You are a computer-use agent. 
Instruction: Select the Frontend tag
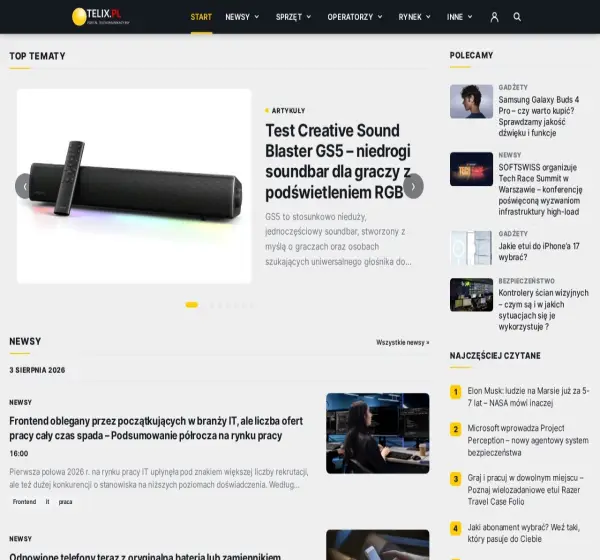point(24,501)
